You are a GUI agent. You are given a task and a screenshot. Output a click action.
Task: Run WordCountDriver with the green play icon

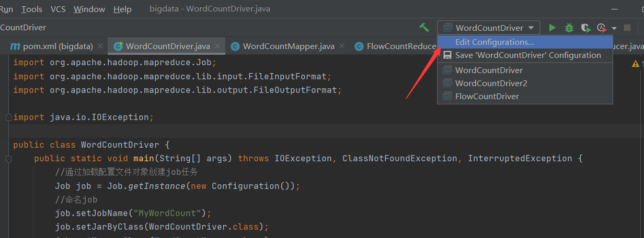(x=552, y=28)
